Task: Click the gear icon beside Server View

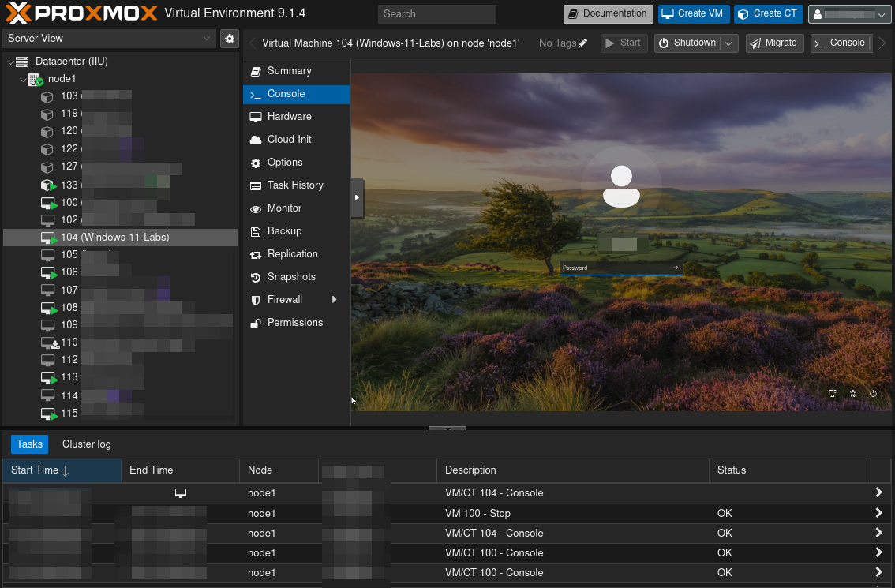Action: 229,38
